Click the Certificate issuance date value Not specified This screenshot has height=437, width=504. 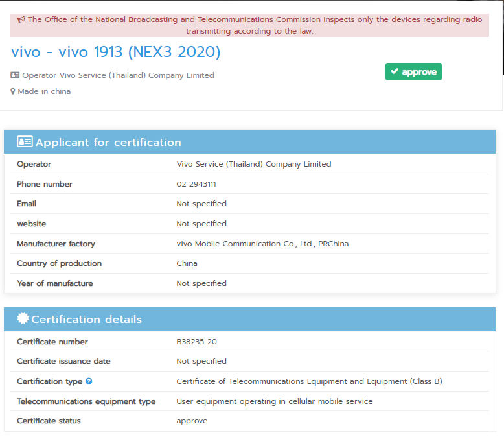(201, 361)
